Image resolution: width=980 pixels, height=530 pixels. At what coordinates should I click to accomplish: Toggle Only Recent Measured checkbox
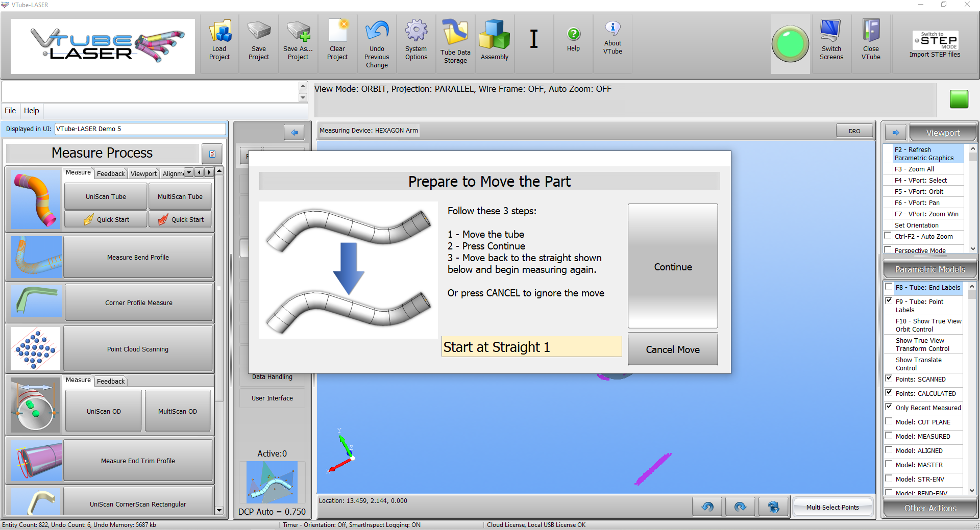point(889,407)
